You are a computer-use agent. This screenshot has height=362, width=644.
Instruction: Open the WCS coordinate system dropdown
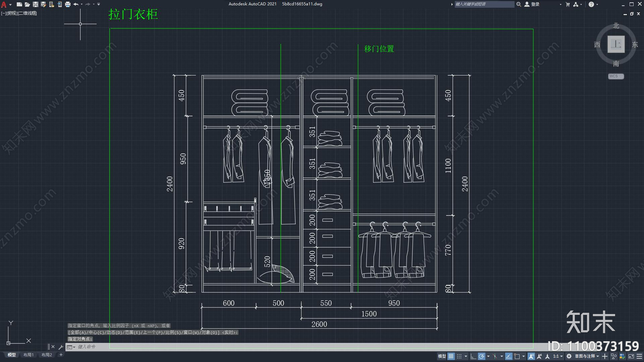tap(616, 76)
